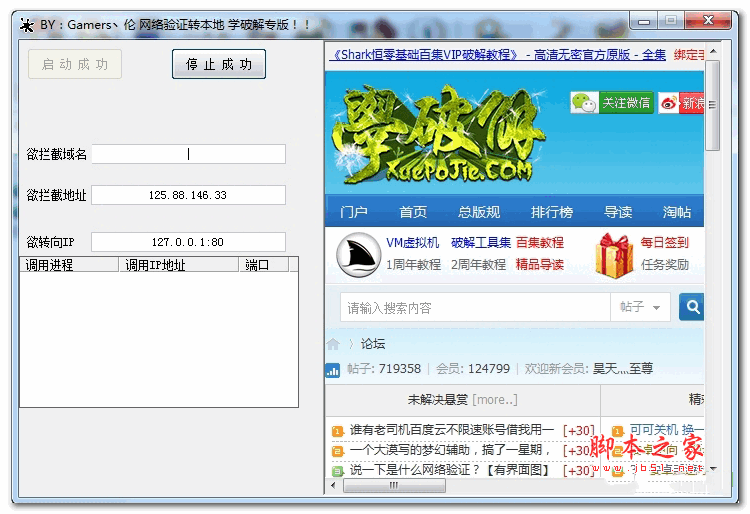Click the spider app icon in title bar
750x514 pixels.
[x=27, y=25]
